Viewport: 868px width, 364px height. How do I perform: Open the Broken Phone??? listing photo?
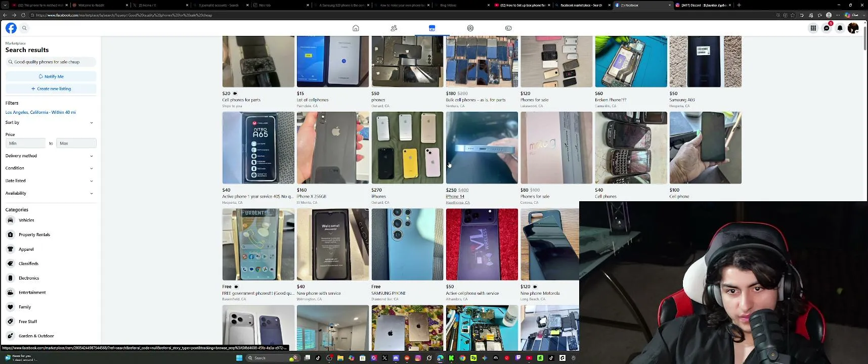pyautogui.click(x=631, y=61)
